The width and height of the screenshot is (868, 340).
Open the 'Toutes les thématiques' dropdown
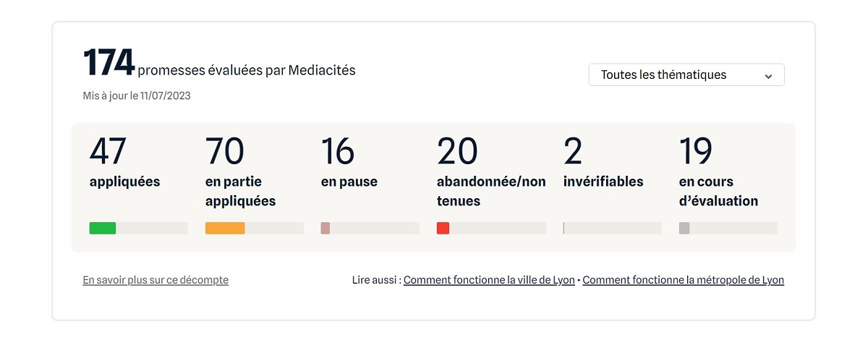(686, 75)
